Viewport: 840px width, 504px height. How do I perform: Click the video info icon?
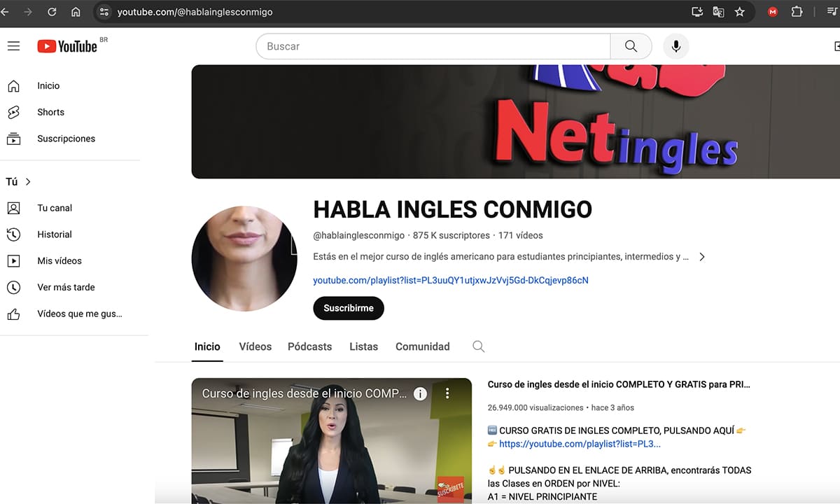(420, 393)
